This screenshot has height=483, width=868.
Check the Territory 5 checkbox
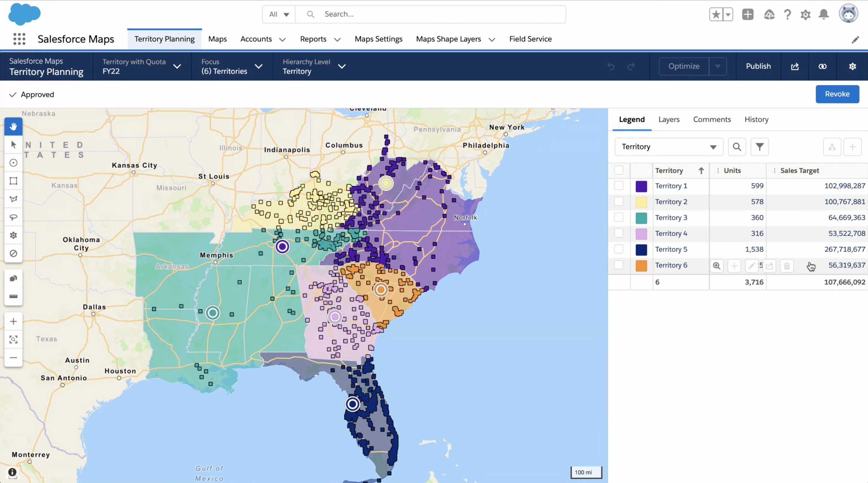[619, 249]
